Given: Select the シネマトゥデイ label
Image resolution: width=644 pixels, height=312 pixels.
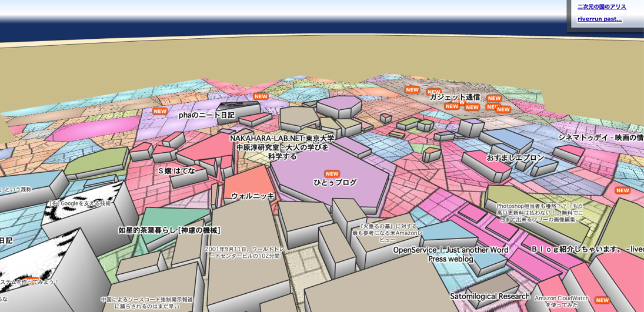Looking at the screenshot, I should (x=601, y=137).
